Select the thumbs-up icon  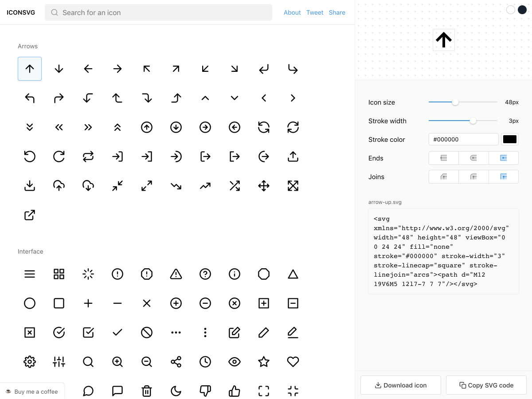(x=235, y=391)
